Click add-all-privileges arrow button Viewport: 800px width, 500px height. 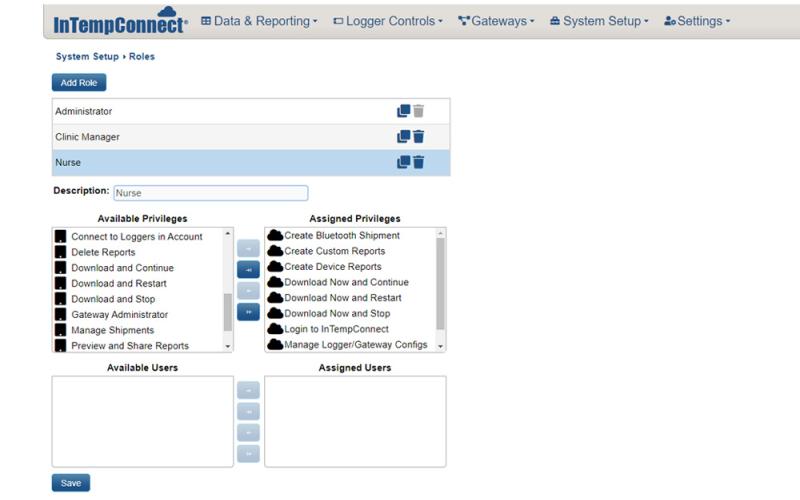(x=248, y=269)
